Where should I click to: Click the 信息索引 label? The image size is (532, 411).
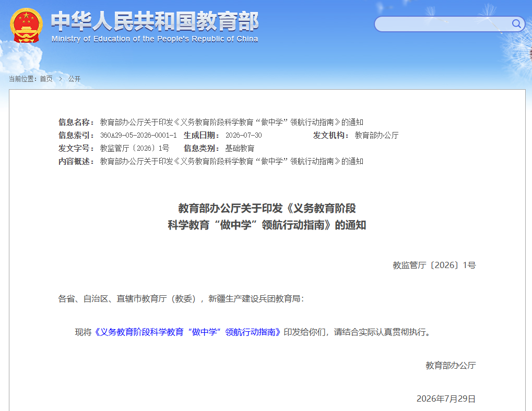click(76, 135)
